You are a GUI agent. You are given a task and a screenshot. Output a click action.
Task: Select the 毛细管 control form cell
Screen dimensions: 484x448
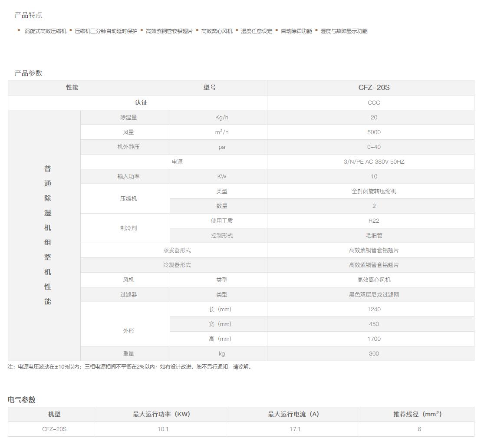pyautogui.click(x=374, y=236)
